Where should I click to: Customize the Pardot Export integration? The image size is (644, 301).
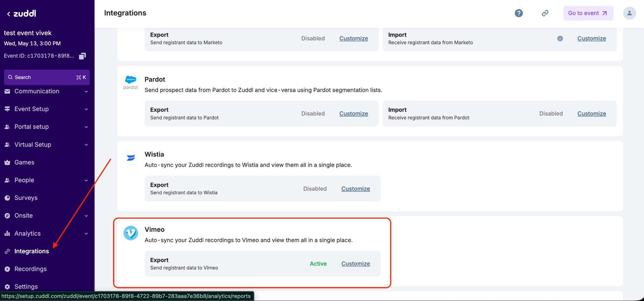pos(353,113)
